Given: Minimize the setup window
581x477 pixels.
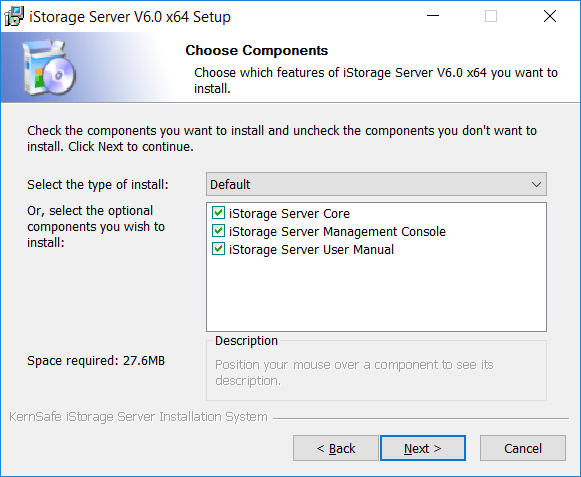Looking at the screenshot, I should pyautogui.click(x=433, y=16).
